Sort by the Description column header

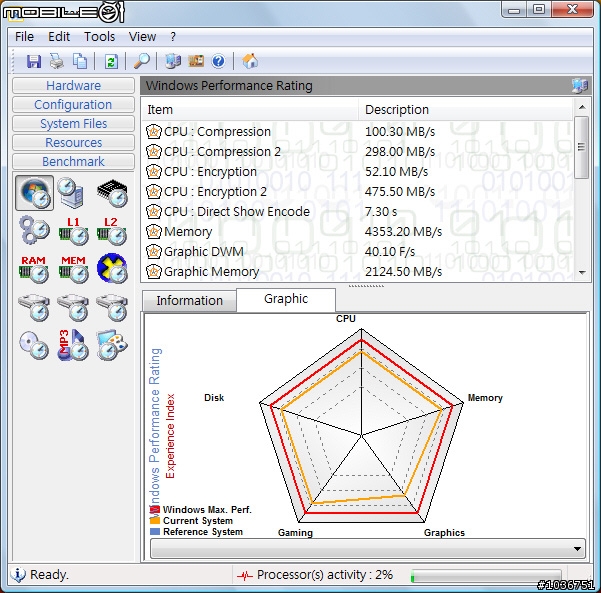(466, 110)
